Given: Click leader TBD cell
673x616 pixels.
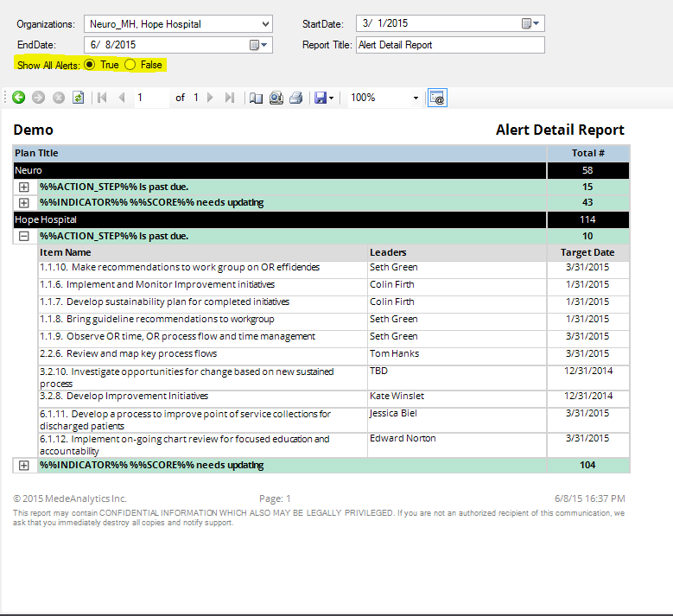Looking at the screenshot, I should click(x=457, y=378).
